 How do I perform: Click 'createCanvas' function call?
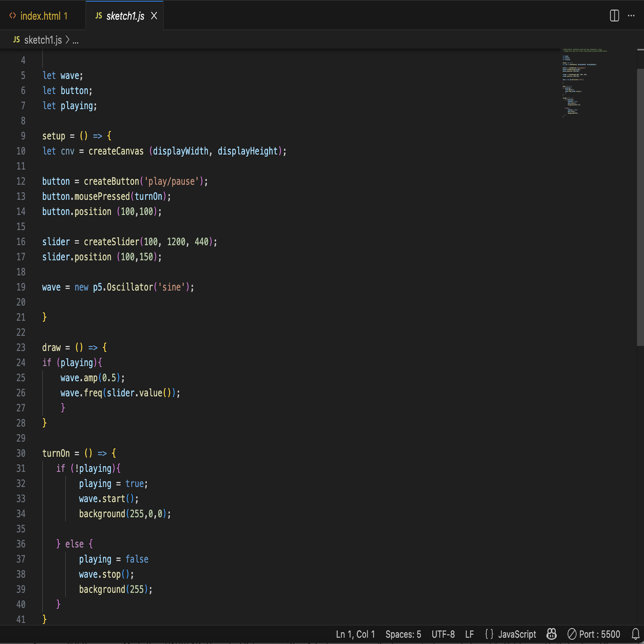116,151
